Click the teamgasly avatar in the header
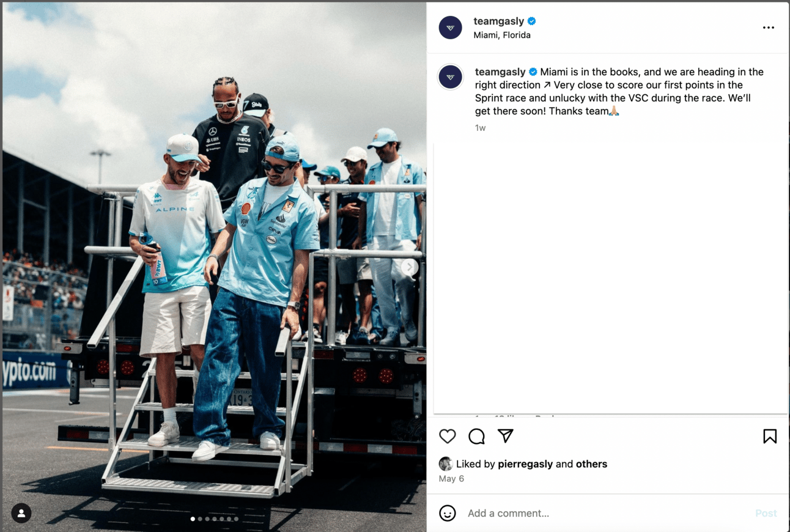790x532 pixels. [451, 28]
